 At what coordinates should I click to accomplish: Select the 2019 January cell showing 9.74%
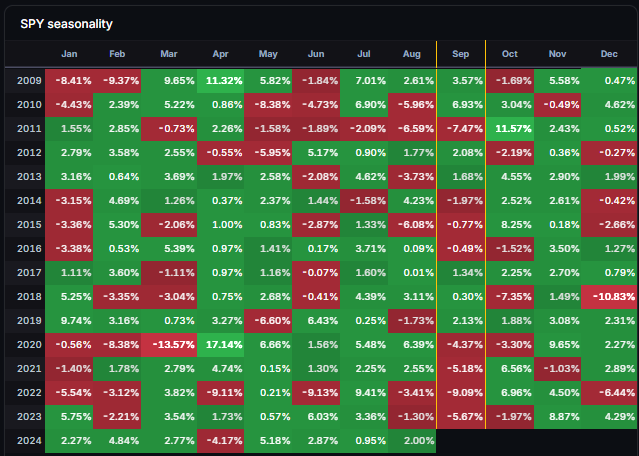69,321
